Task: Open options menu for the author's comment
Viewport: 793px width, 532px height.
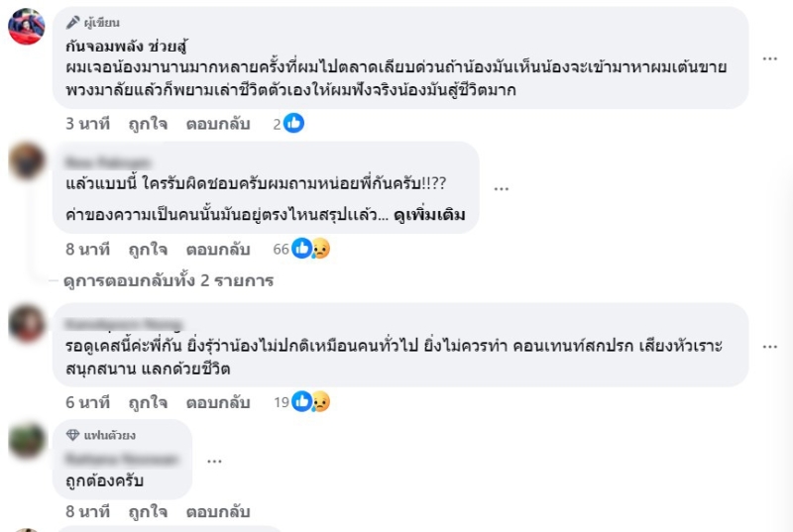Action: pos(770,58)
